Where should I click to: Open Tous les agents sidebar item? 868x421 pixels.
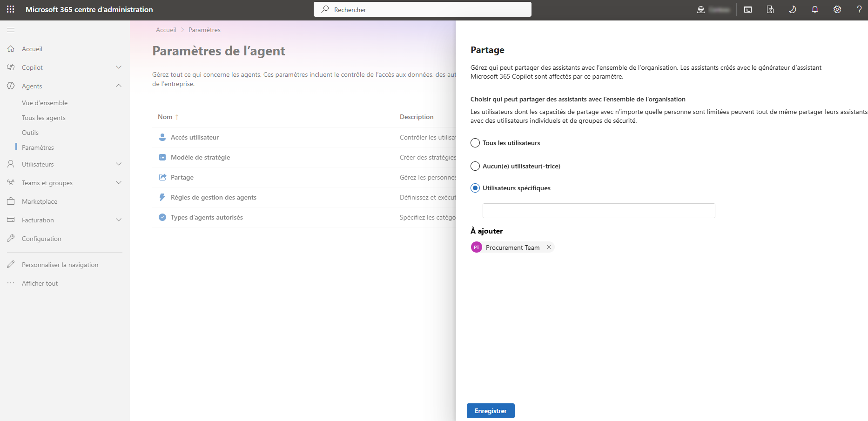pyautogui.click(x=44, y=118)
